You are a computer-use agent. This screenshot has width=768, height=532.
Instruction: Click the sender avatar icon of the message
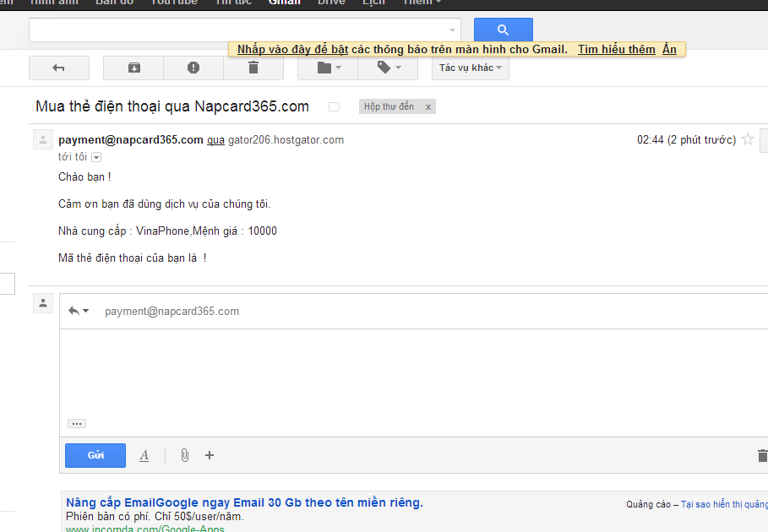click(x=43, y=140)
